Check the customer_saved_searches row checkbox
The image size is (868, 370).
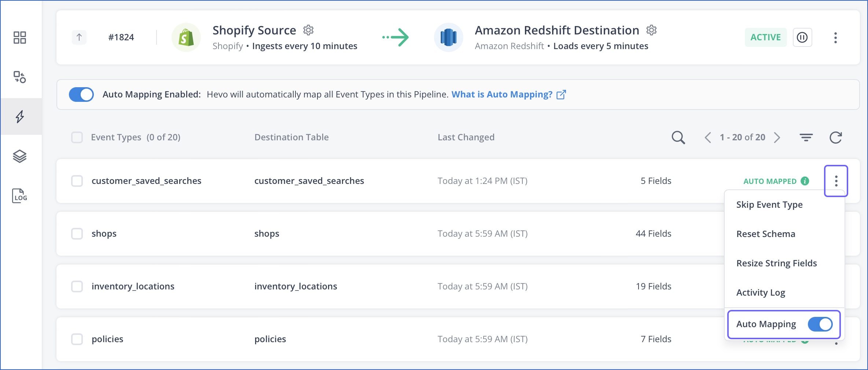pos(77,181)
